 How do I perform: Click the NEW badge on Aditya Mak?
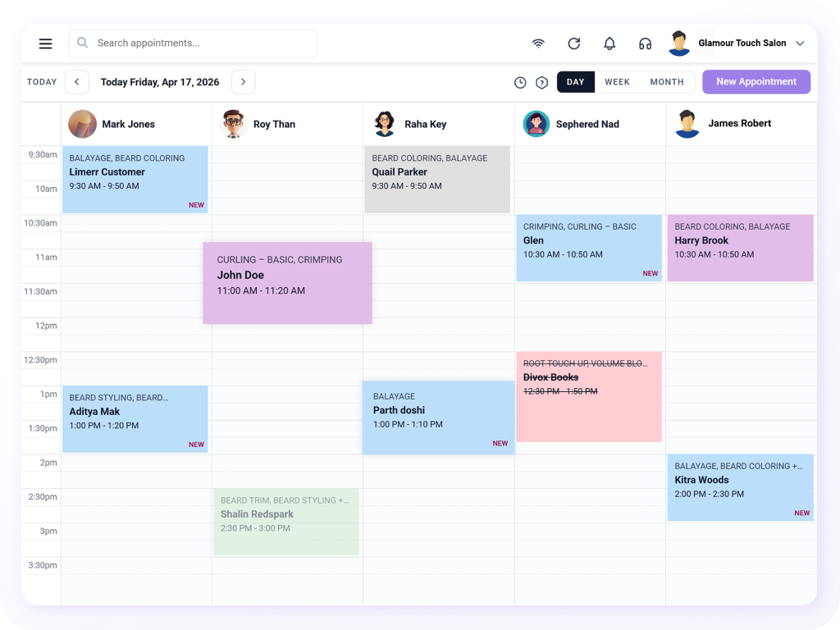point(196,445)
